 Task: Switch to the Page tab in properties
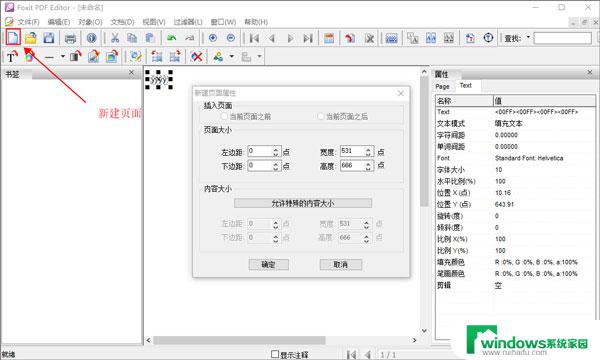[x=442, y=86]
